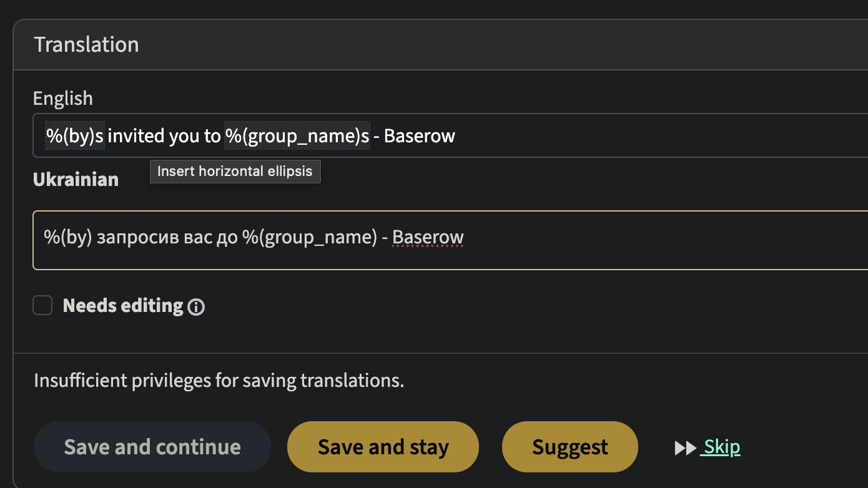
Task: Click the English language label
Action: [63, 99]
